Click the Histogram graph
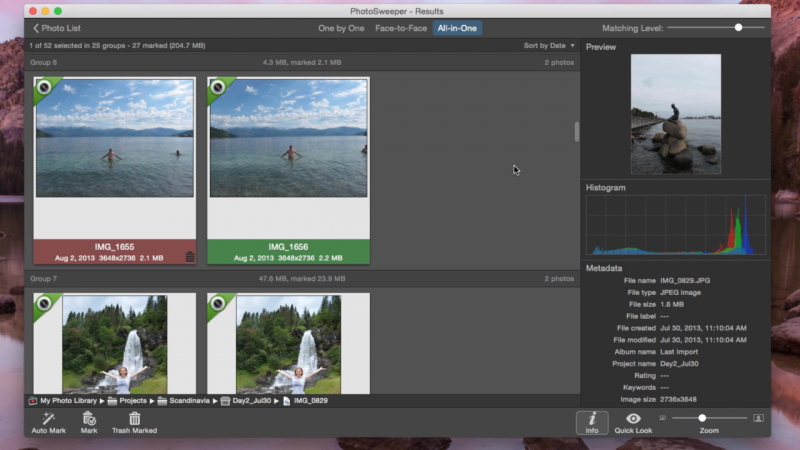The width and height of the screenshot is (800, 450). pyautogui.click(x=676, y=224)
